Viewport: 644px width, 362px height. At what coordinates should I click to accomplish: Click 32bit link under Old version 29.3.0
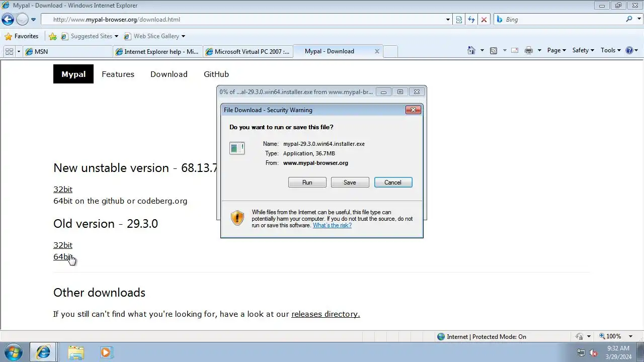(63, 245)
